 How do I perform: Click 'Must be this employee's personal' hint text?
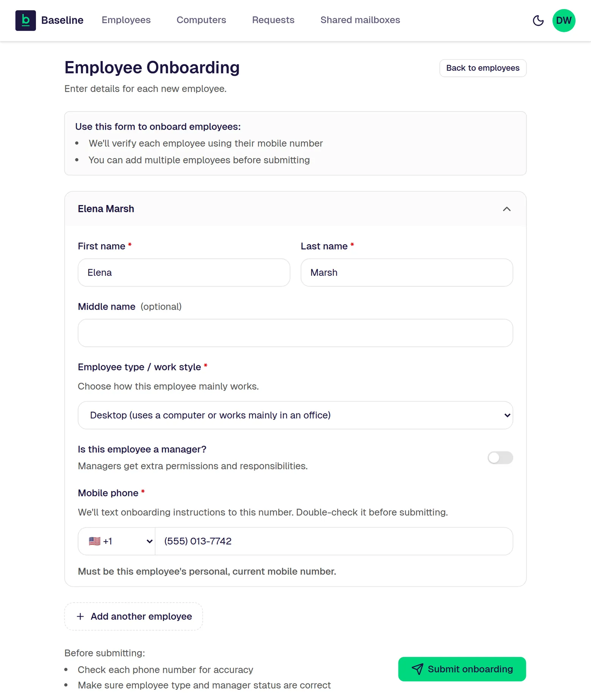tap(207, 572)
